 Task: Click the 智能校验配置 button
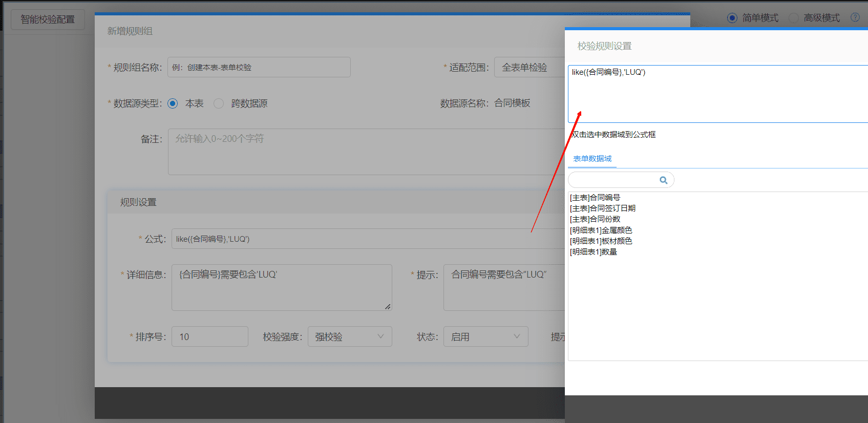point(48,19)
